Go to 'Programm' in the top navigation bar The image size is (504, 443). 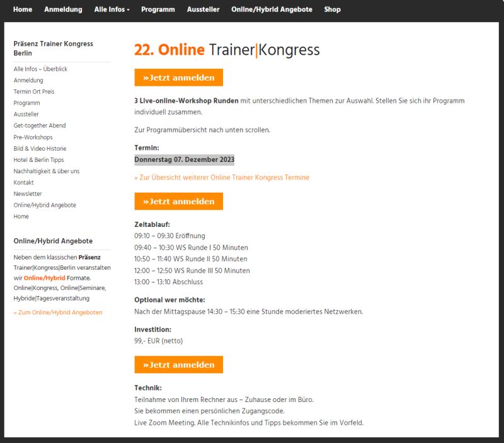pyautogui.click(x=158, y=9)
